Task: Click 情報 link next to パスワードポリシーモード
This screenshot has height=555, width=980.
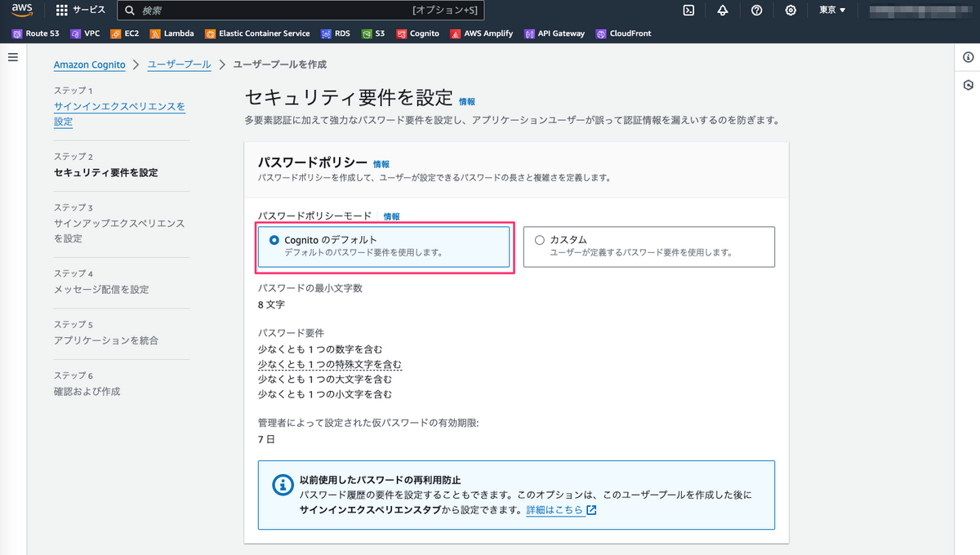Action: [392, 217]
